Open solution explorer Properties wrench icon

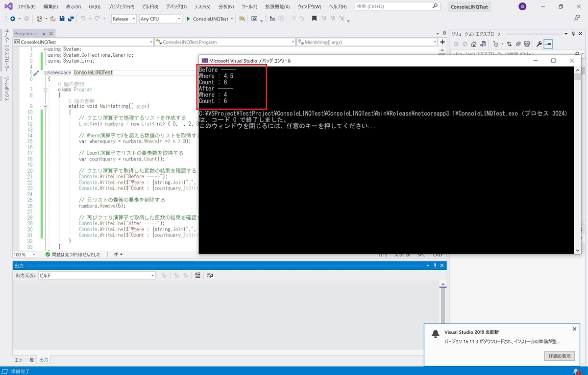click(539, 44)
